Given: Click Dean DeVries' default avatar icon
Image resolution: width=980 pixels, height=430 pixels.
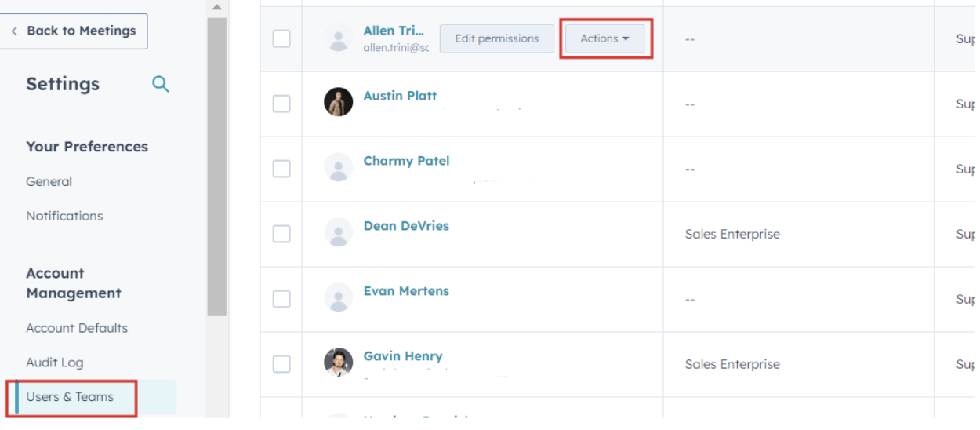Looking at the screenshot, I should [339, 233].
